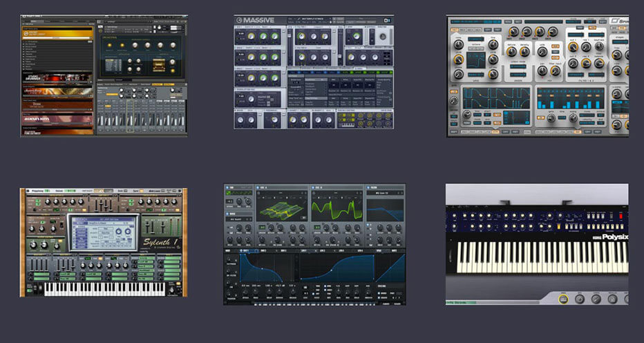Select the Studio Drummer library banner in Kontakt
Screen dimensions: 644x343
57,77
